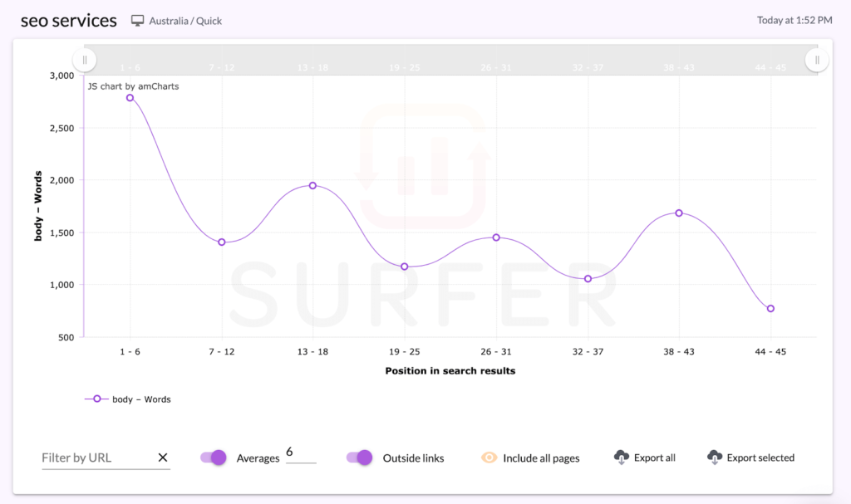Click the data point for positions 13 - 18
This screenshot has height=504, width=851.
pyautogui.click(x=312, y=185)
